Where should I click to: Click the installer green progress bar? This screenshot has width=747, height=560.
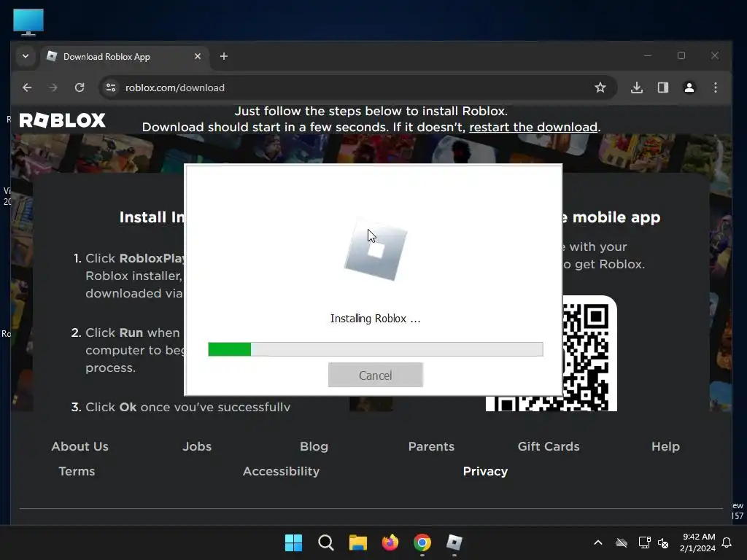[376, 349]
